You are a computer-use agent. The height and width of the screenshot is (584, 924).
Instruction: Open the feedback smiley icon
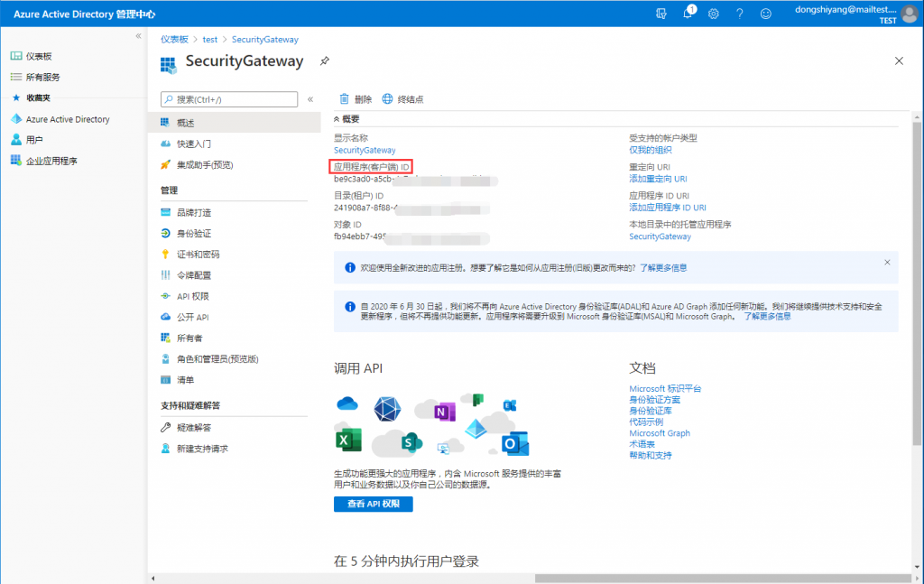[765, 14]
